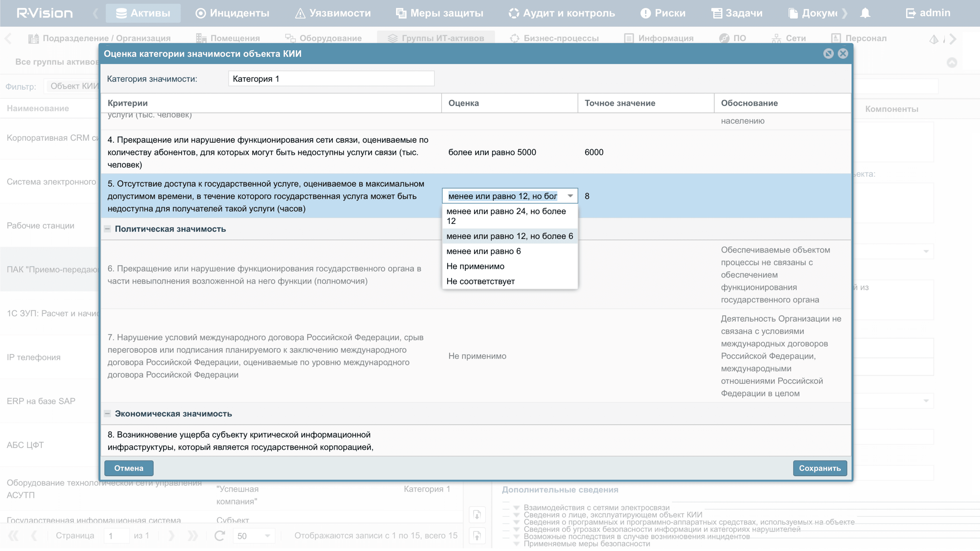The width and height of the screenshot is (980, 551).
Task: Click the Точное значение column header
Action: click(646, 103)
